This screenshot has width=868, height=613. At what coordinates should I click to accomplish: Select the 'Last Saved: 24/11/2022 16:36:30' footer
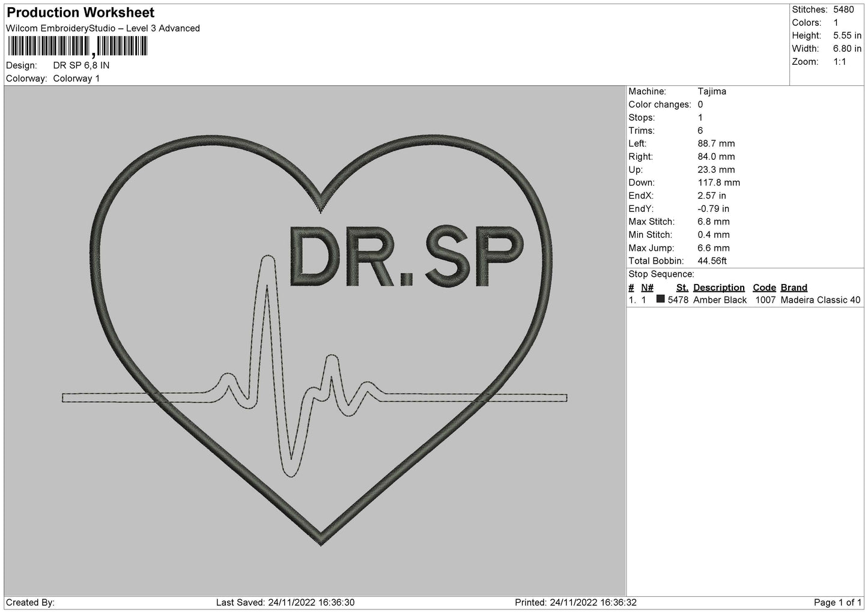coord(285,603)
